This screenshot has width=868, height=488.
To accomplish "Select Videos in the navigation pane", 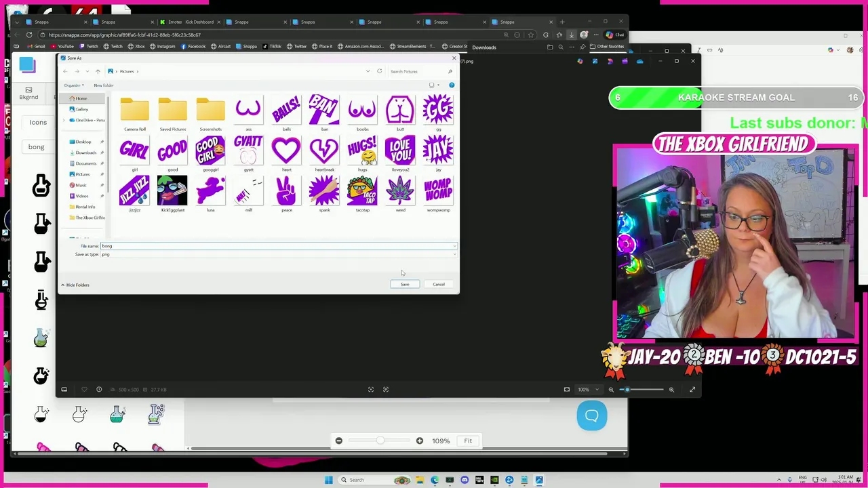I will (x=81, y=196).
